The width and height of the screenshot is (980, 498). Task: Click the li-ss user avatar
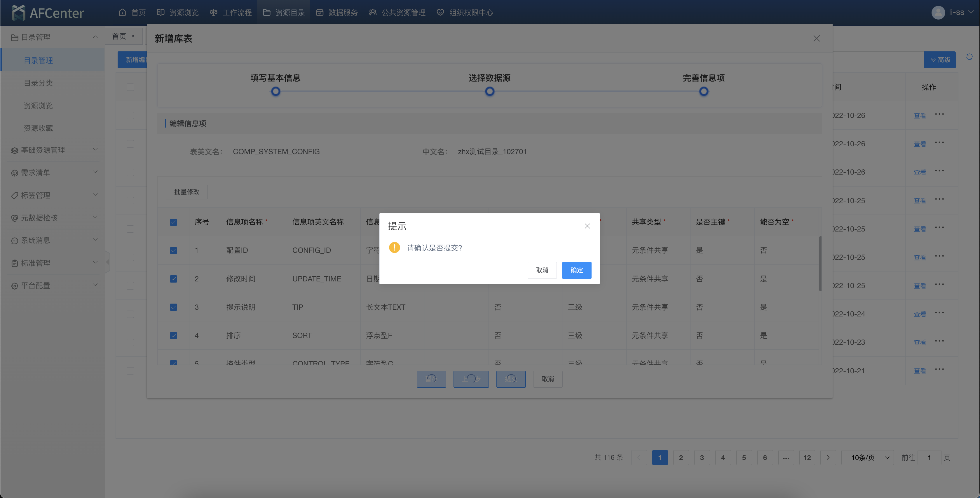[x=938, y=13]
